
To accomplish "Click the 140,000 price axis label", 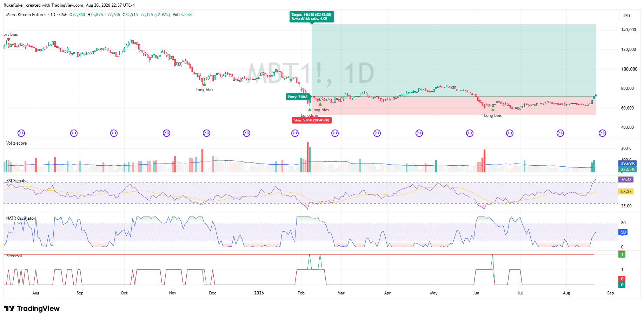I will tap(629, 30).
